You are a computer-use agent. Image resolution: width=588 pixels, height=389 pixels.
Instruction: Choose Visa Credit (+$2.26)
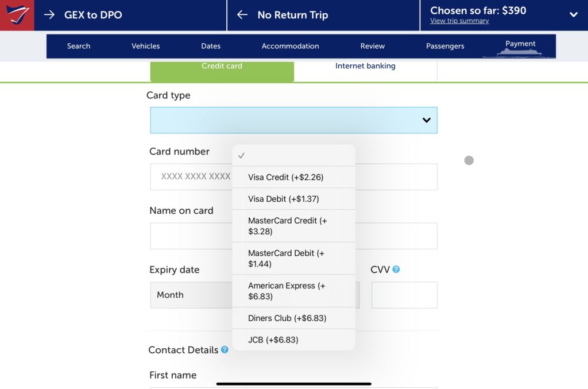pos(293,177)
